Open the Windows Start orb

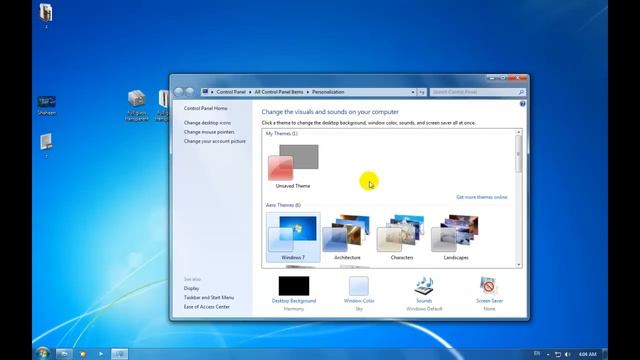(x=42, y=353)
